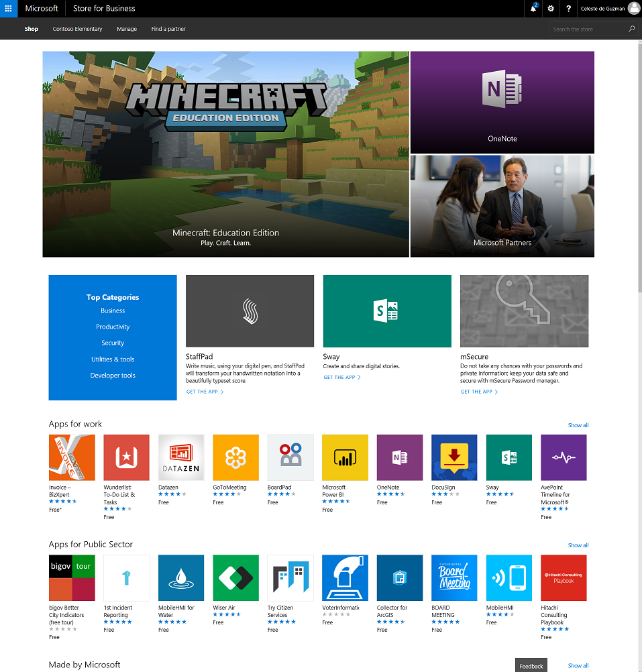Viewport: 642px width, 672px height.
Task: Open the Wiser Air app icon
Action: point(235,577)
